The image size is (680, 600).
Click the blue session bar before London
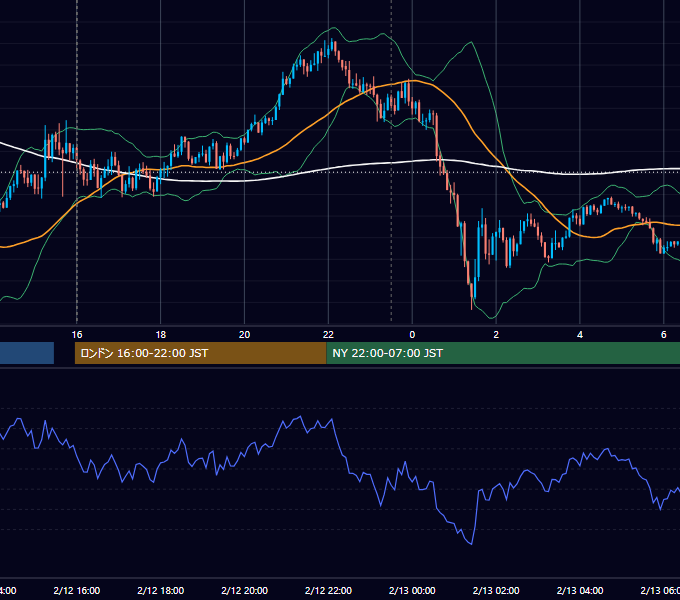point(27,353)
